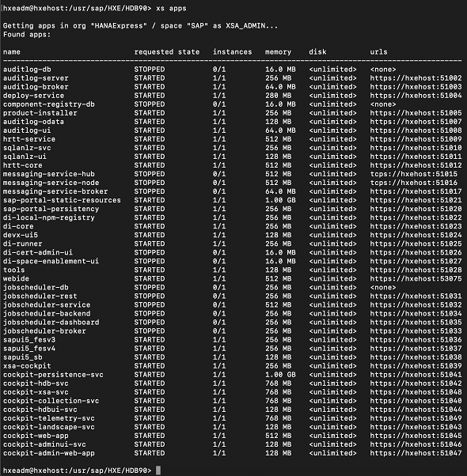
Task: Open webide URL https://hxehost:53075
Action: 416,279
